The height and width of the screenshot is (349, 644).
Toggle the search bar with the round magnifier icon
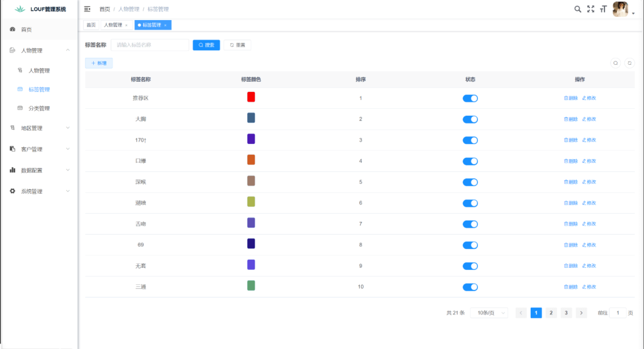[615, 63]
